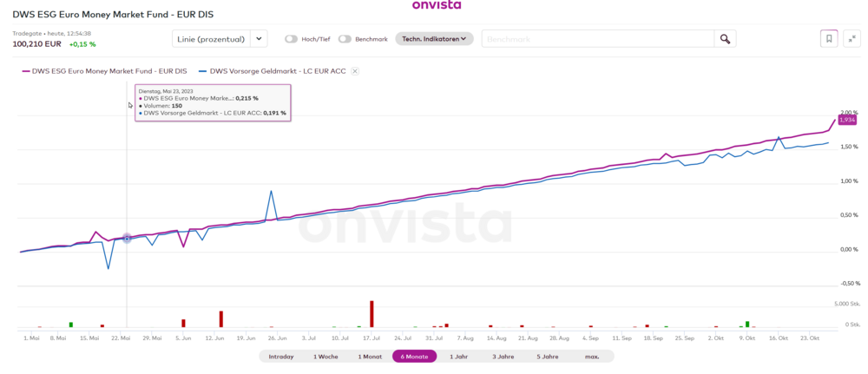Screen dimensions: 868x374
Task: Click the data point marker at Mai 23
Action: point(127,238)
